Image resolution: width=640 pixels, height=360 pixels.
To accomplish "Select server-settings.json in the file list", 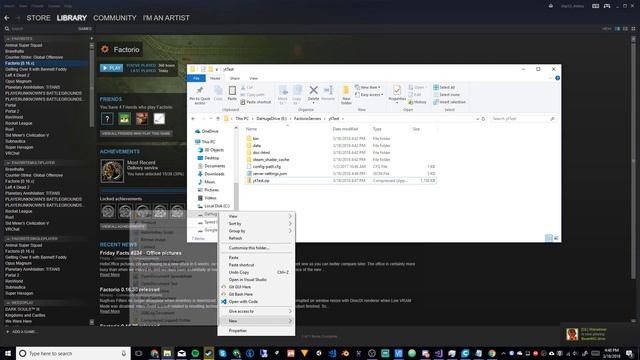I will tap(270, 173).
